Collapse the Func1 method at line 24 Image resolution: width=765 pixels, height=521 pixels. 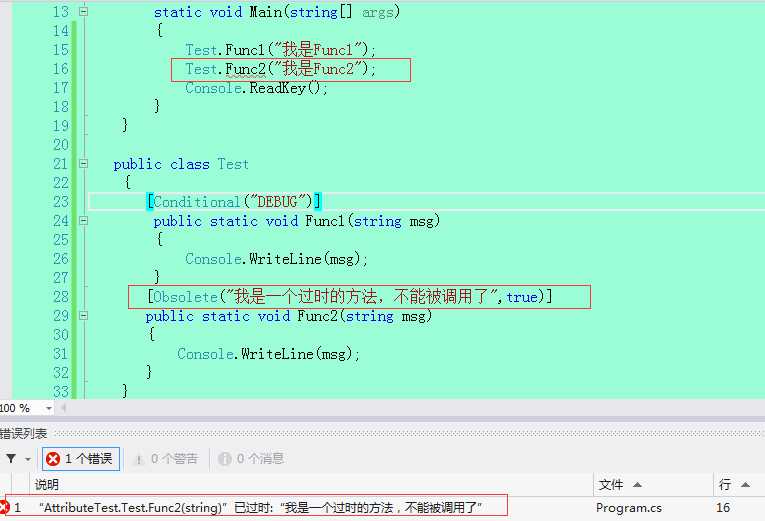pyautogui.click(x=83, y=220)
